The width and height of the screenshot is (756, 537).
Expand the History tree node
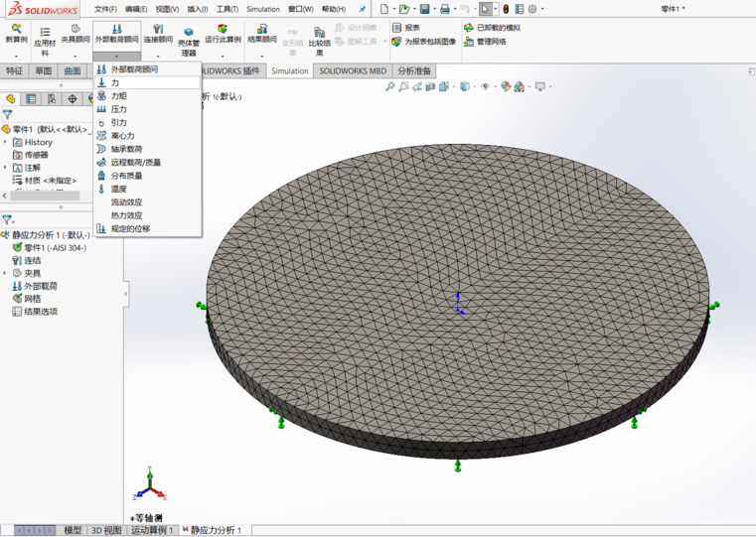click(x=5, y=142)
